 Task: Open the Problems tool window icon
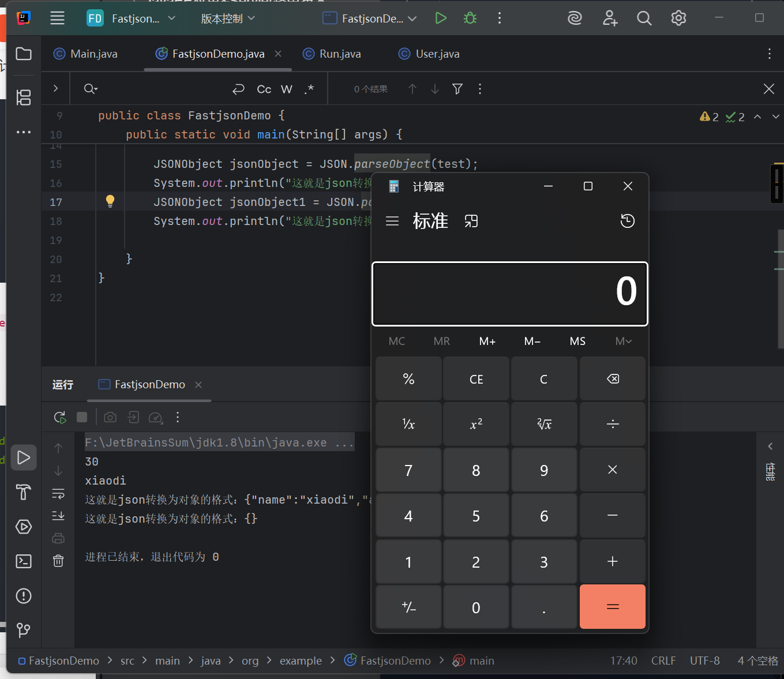(x=24, y=596)
